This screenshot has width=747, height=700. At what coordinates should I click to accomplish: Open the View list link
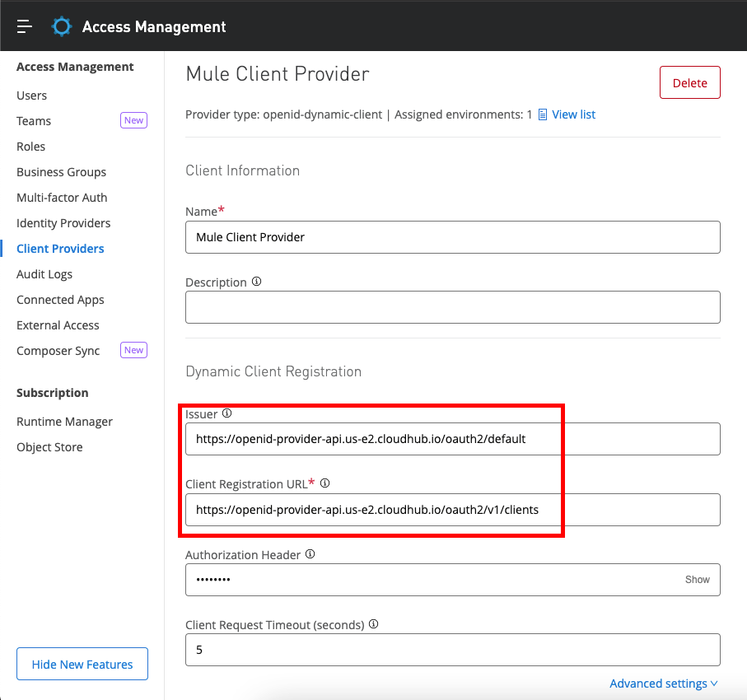tap(573, 114)
